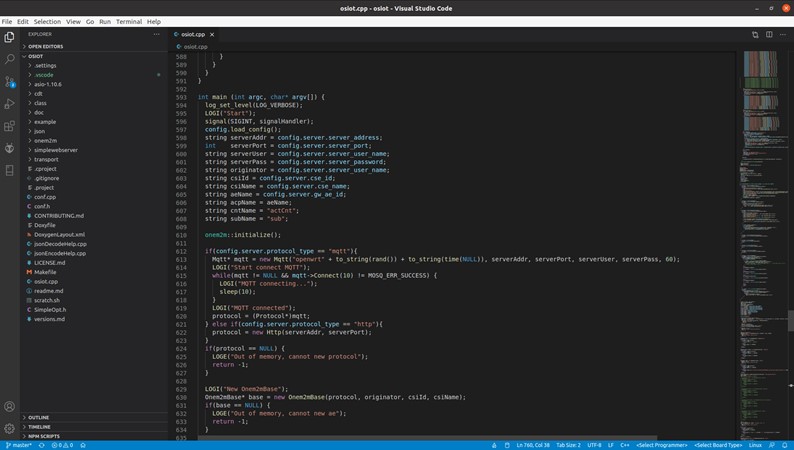This screenshot has width=794, height=450.
Task: Open the conf.cpp file
Action: [x=94, y=197]
